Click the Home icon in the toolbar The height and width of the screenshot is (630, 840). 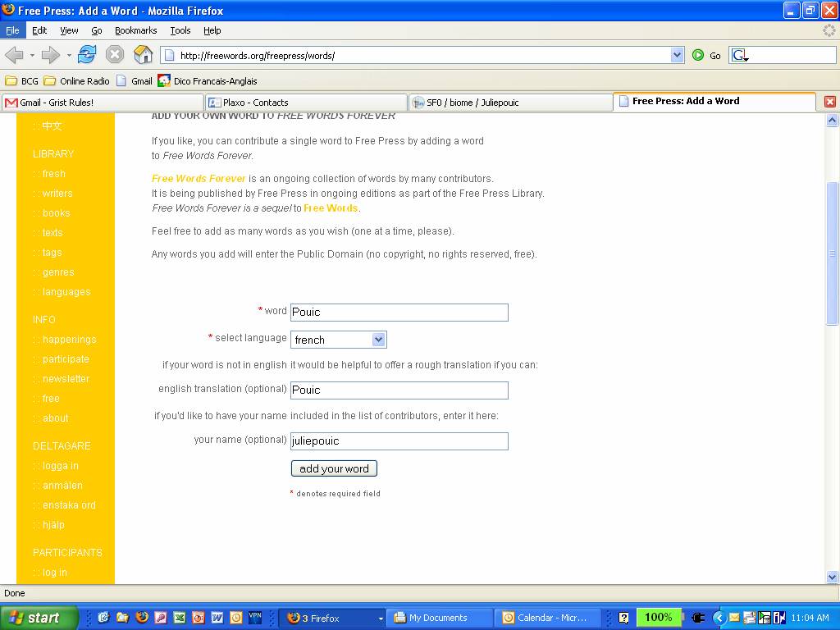tap(143, 55)
